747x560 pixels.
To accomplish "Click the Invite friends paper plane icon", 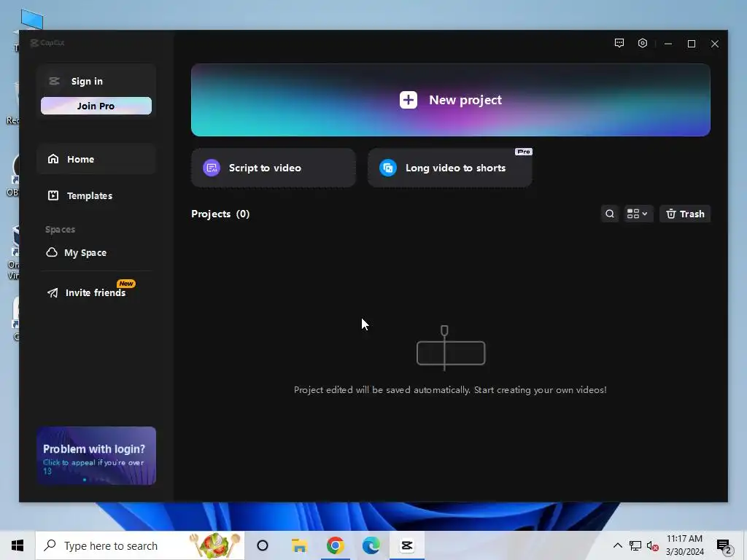I will click(53, 292).
